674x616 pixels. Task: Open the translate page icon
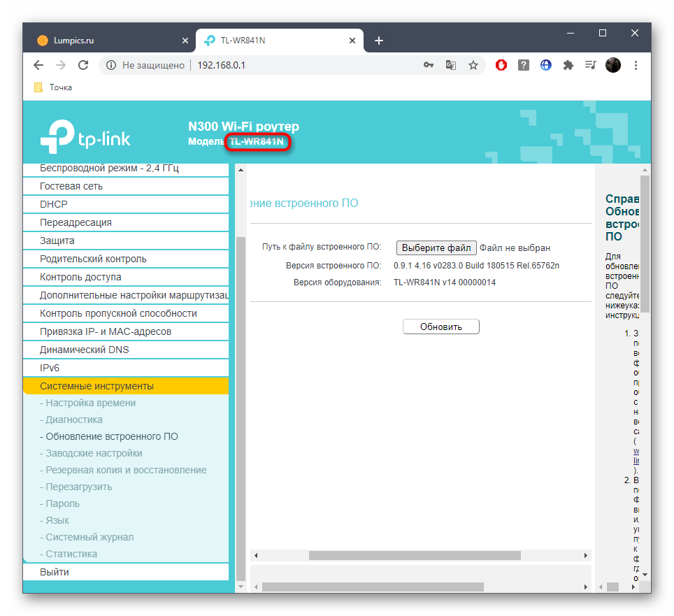(x=450, y=65)
